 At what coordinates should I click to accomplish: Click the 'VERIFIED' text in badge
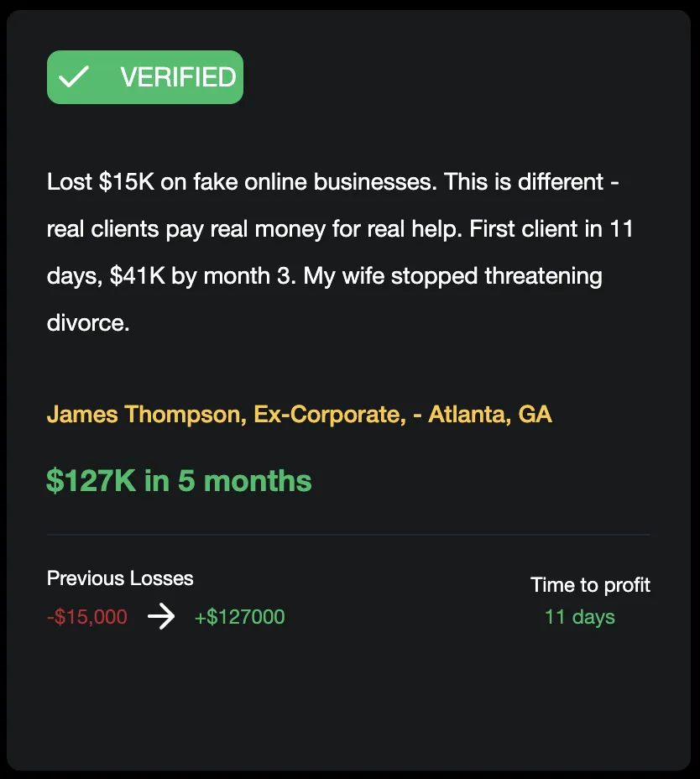(178, 77)
